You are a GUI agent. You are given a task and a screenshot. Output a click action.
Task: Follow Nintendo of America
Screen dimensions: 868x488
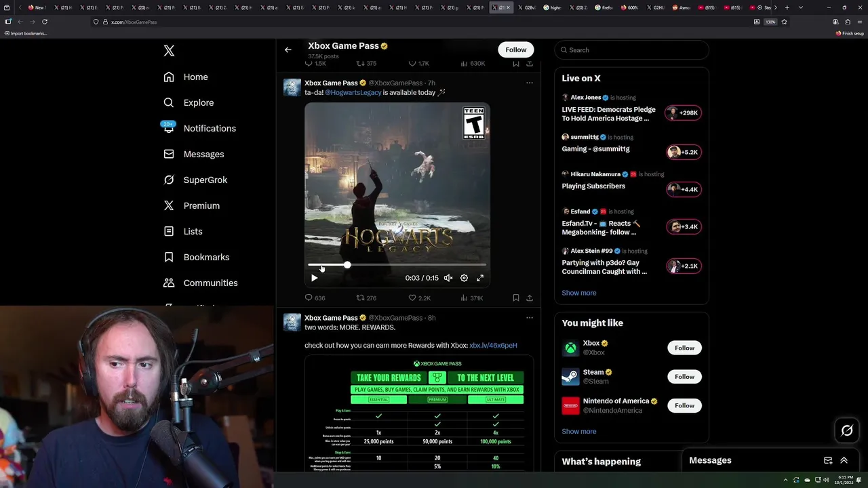tap(684, 405)
